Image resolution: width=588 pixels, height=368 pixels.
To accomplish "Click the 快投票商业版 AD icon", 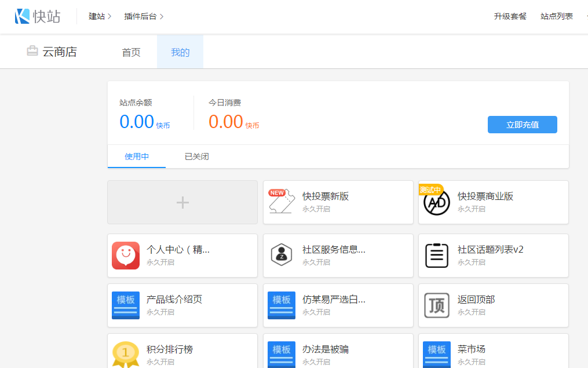I will tap(437, 202).
